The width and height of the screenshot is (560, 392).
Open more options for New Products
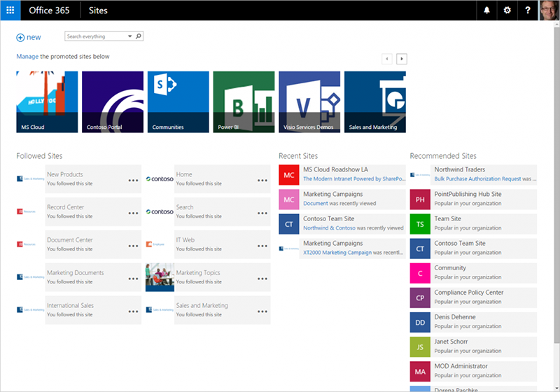coord(133,181)
